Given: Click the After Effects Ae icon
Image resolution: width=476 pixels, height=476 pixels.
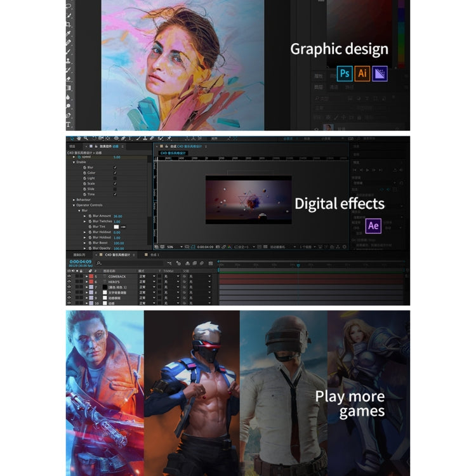Looking at the screenshot, I should point(373,226).
